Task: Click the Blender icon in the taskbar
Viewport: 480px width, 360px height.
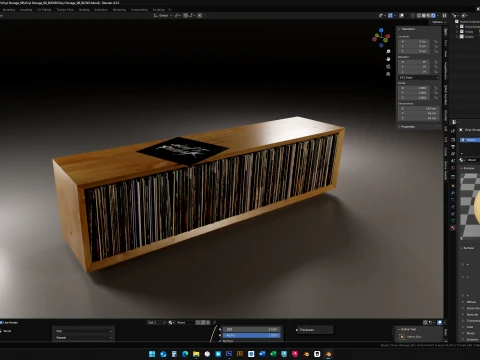Action: pos(328,354)
